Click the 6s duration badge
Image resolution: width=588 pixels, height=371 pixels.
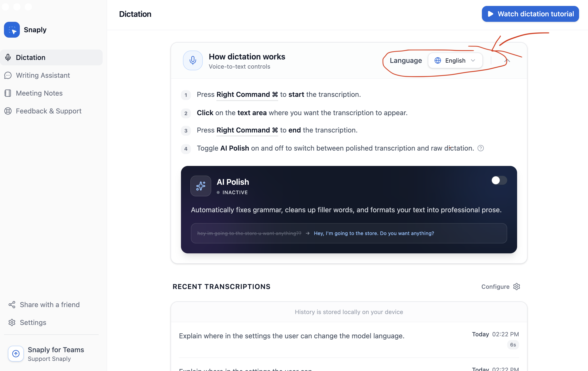(x=513, y=345)
